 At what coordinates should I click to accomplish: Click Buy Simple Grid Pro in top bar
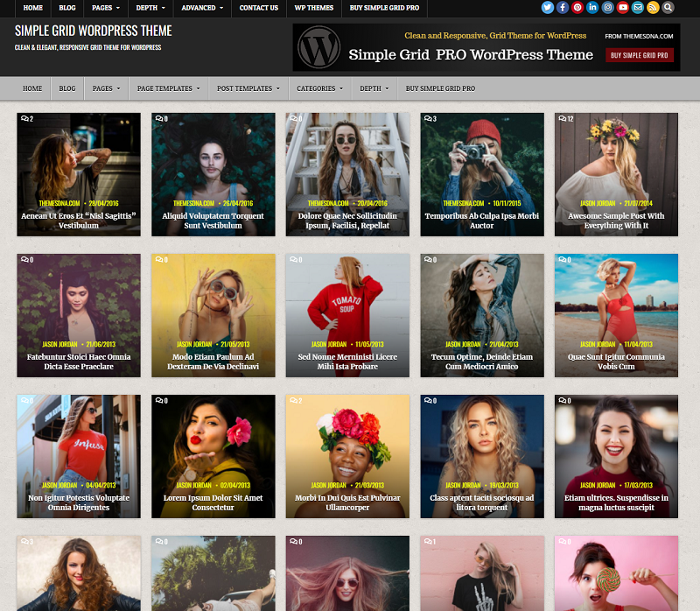(384, 8)
